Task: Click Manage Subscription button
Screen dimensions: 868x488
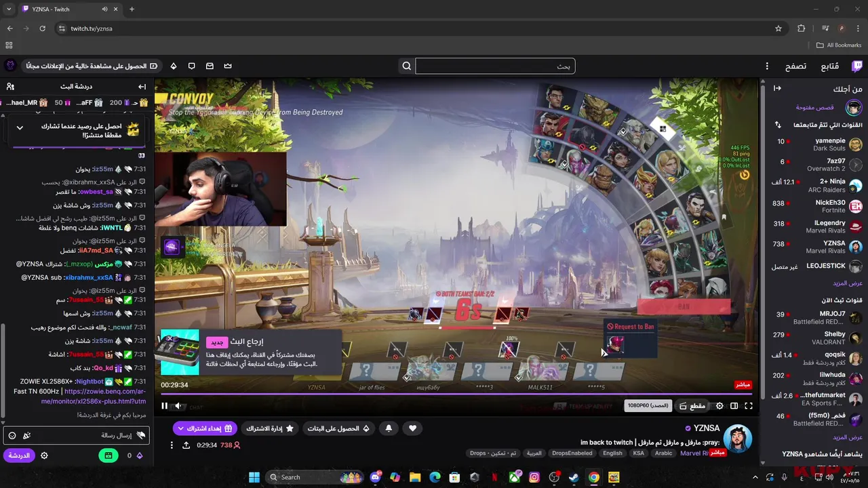Action: coord(270,428)
